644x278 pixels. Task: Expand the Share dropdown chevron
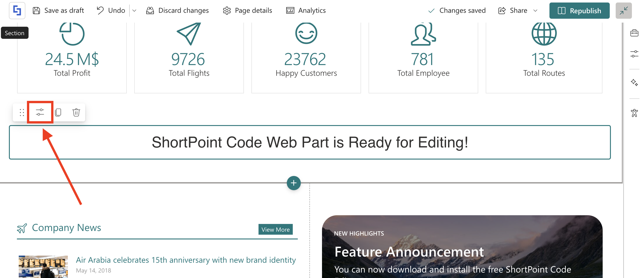click(535, 10)
